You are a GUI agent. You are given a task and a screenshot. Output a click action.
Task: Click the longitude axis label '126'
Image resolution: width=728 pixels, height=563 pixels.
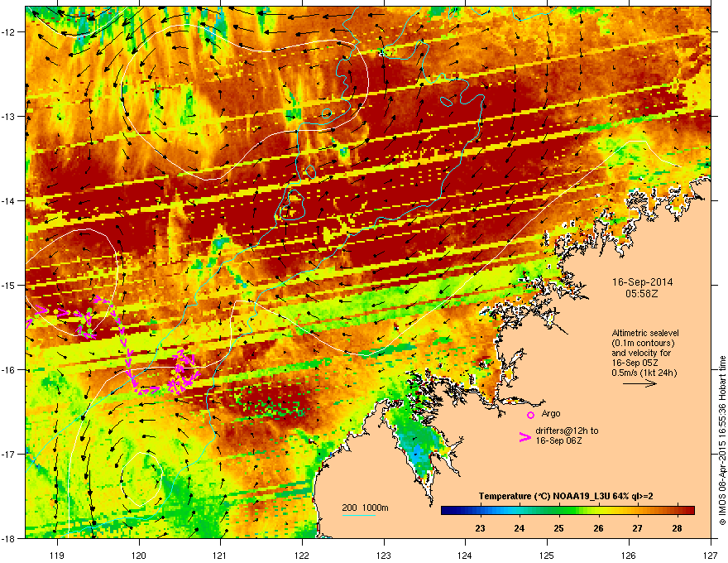click(628, 555)
